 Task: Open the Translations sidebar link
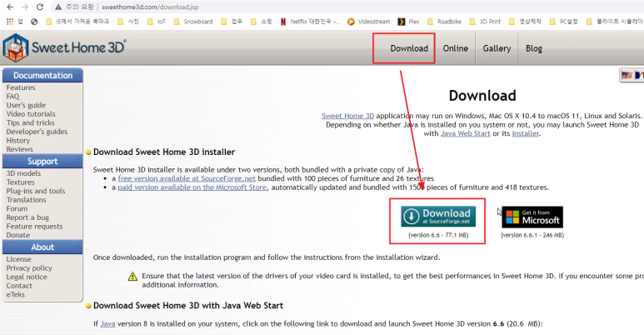pos(27,200)
